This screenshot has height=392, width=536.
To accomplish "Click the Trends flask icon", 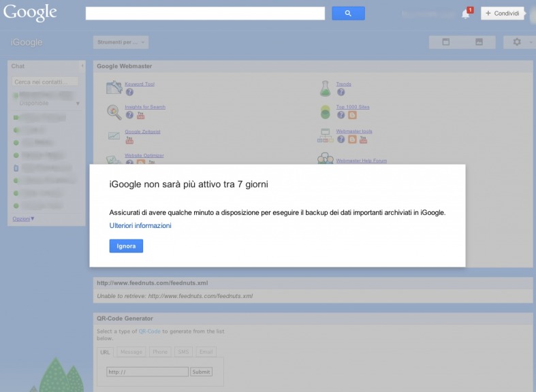I will 325,88.
